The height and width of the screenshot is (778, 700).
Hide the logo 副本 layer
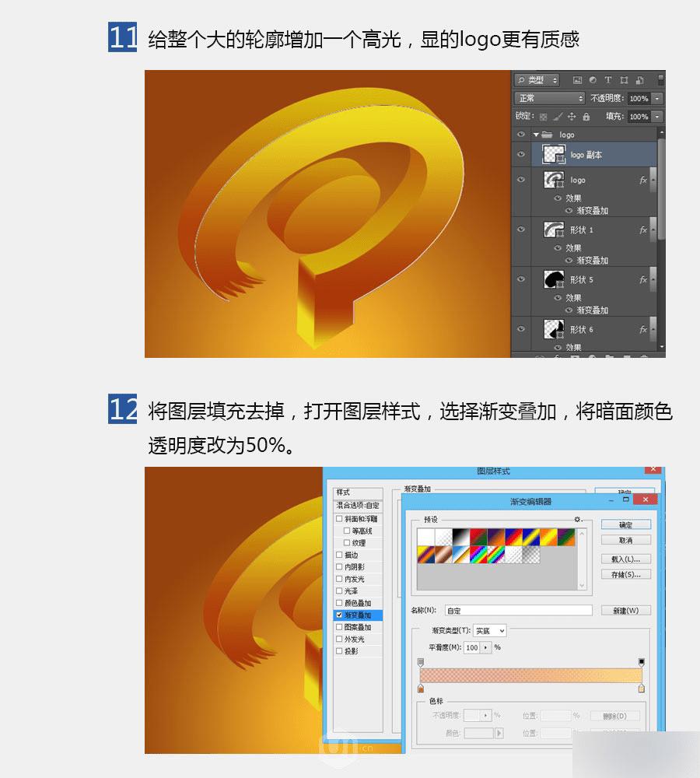(x=521, y=155)
